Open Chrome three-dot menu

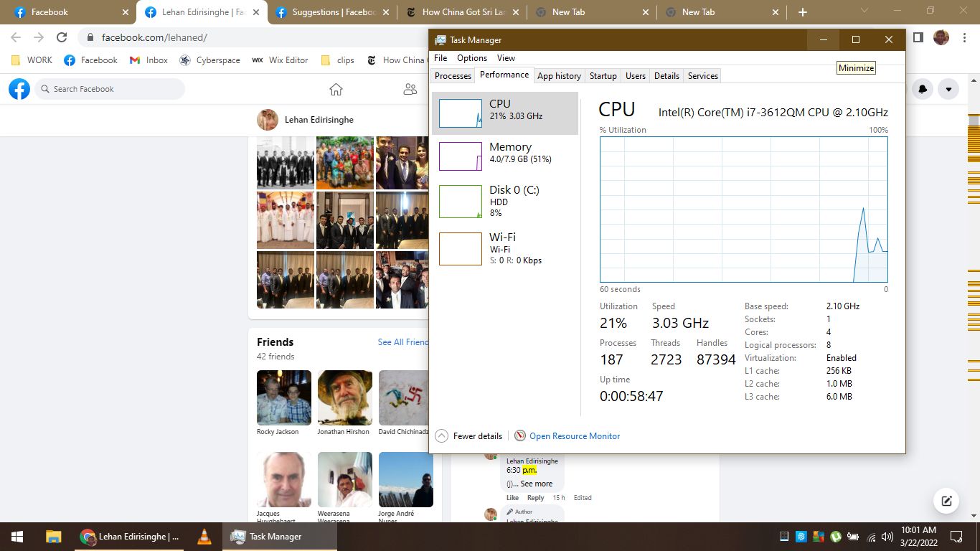click(x=965, y=37)
